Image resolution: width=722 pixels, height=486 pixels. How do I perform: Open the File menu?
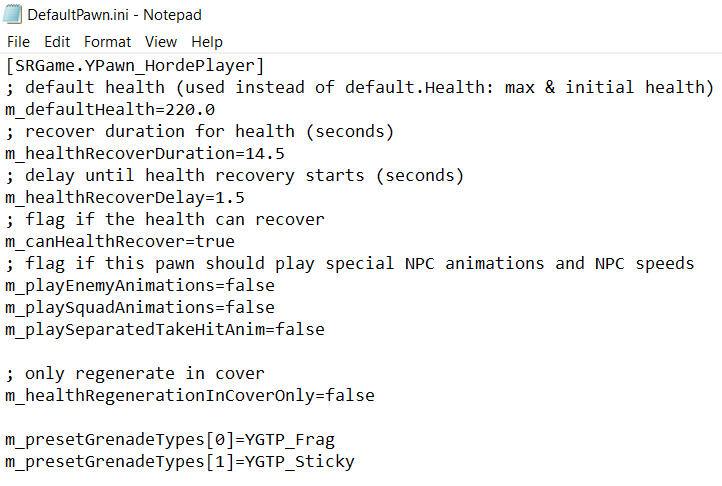(18, 42)
